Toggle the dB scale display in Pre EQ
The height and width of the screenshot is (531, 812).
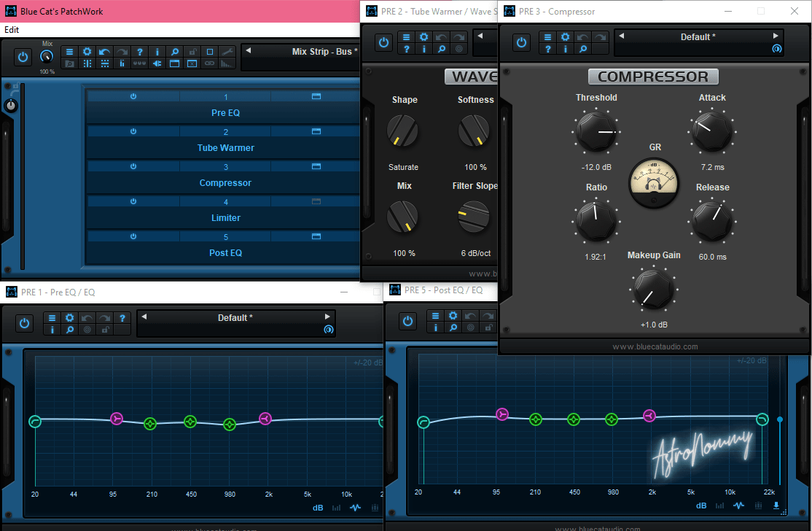pyautogui.click(x=318, y=507)
